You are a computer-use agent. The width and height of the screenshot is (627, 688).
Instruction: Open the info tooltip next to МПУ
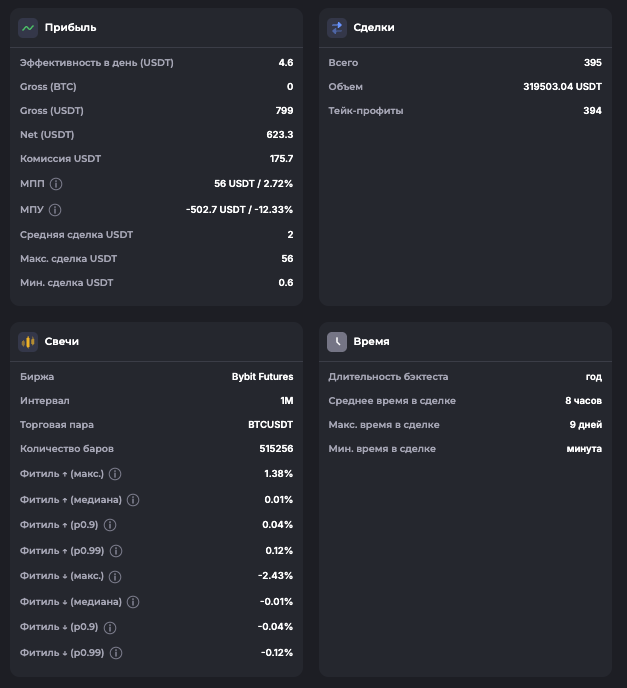[x=55, y=210]
